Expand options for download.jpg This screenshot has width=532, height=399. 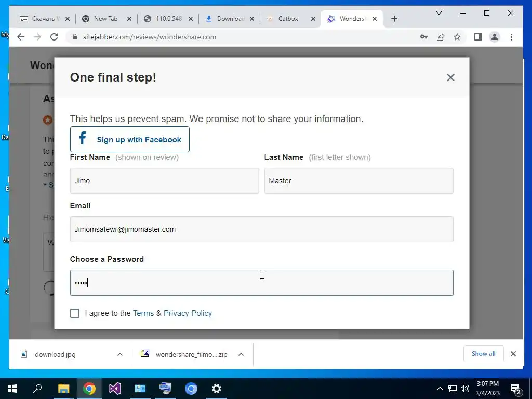coord(120,354)
